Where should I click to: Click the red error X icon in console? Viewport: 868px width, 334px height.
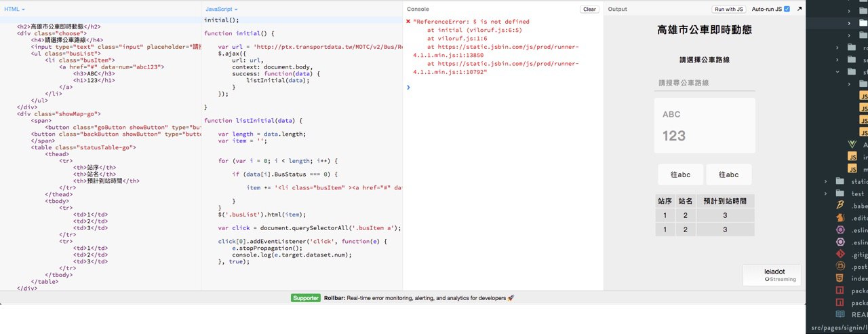[x=408, y=22]
